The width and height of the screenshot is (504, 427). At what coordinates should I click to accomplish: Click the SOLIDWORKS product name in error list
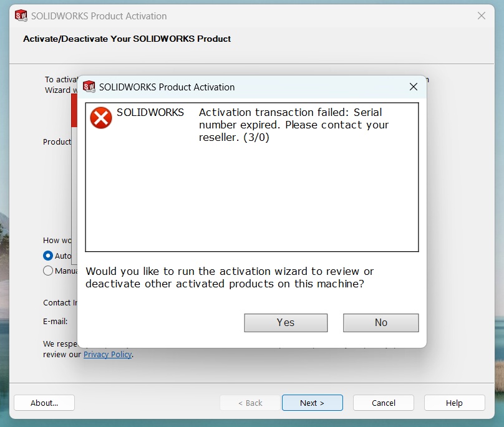(150, 112)
